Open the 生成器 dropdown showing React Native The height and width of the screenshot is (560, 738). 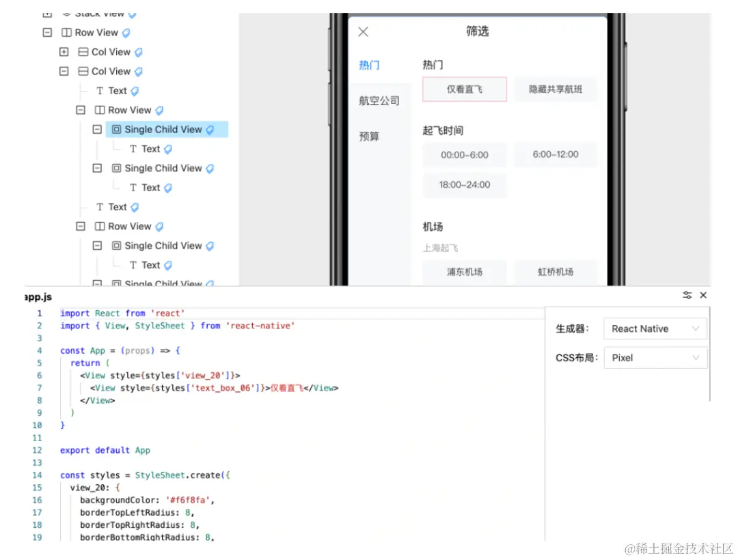[x=654, y=328]
